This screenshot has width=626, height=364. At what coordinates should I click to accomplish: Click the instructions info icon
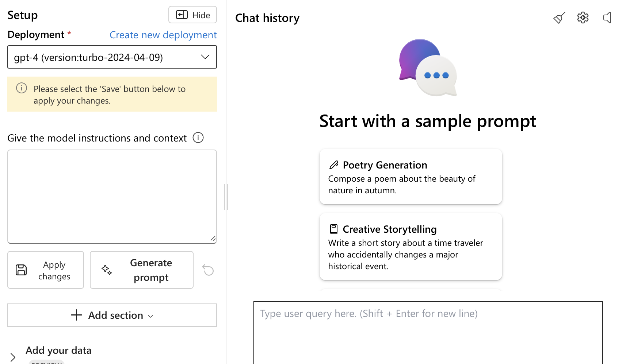pos(198,138)
